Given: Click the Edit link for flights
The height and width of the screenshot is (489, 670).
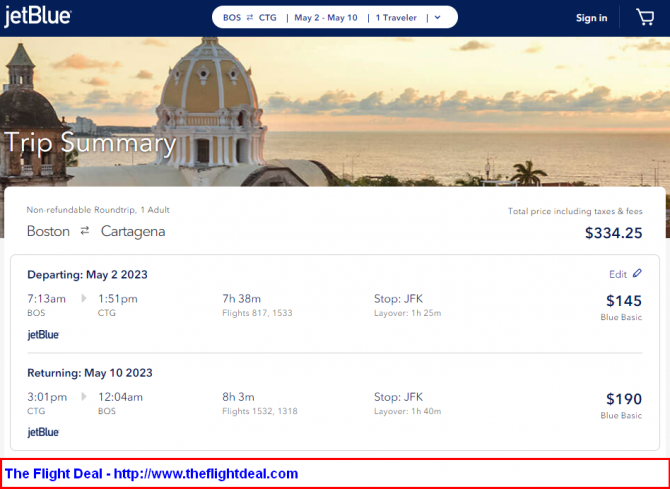Looking at the screenshot, I should (x=618, y=274).
